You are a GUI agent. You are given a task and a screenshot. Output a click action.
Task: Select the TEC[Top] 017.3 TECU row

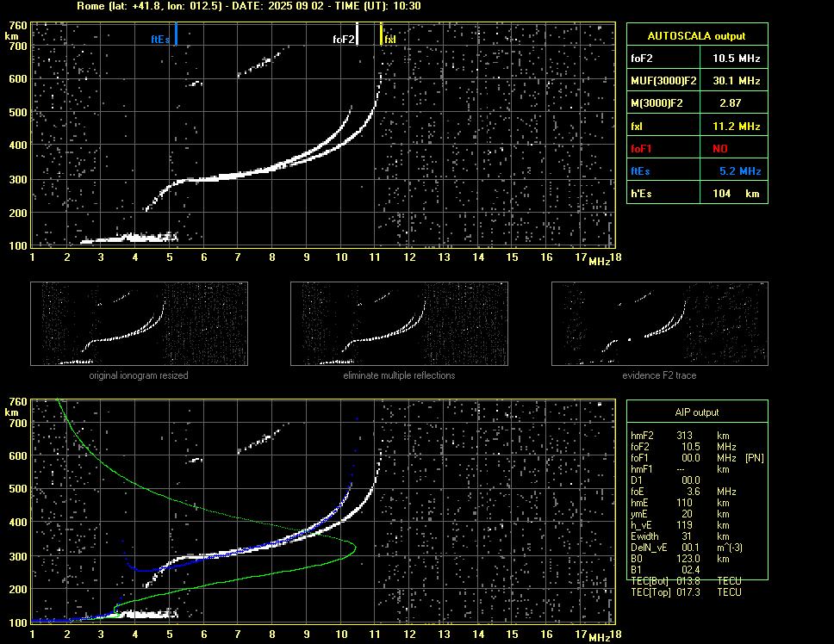pyautogui.click(x=686, y=592)
